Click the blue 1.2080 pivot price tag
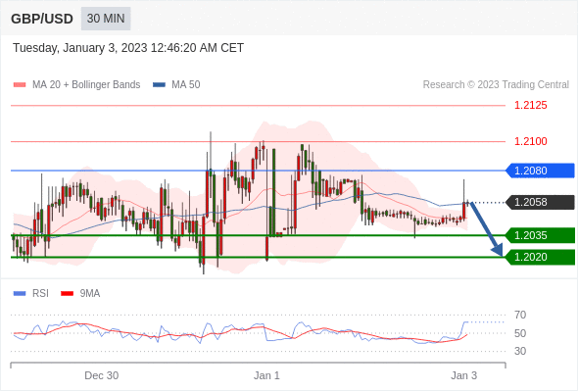The image size is (578, 392). 540,171
